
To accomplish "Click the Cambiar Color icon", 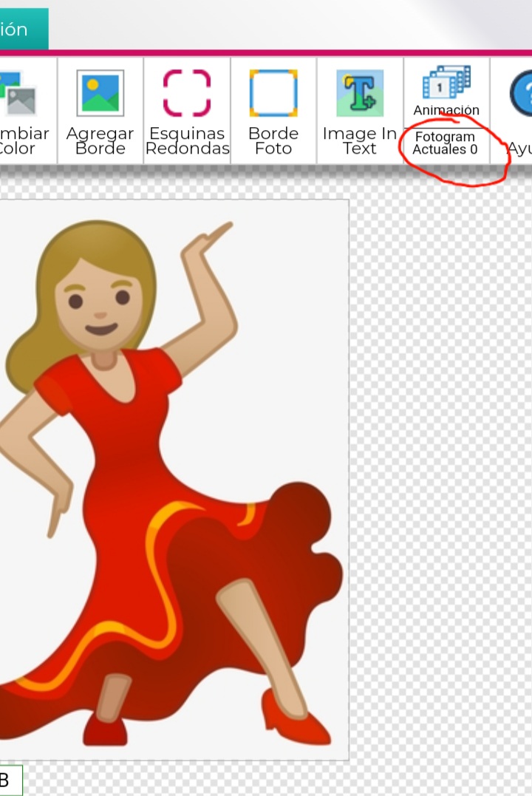I will point(18,93).
